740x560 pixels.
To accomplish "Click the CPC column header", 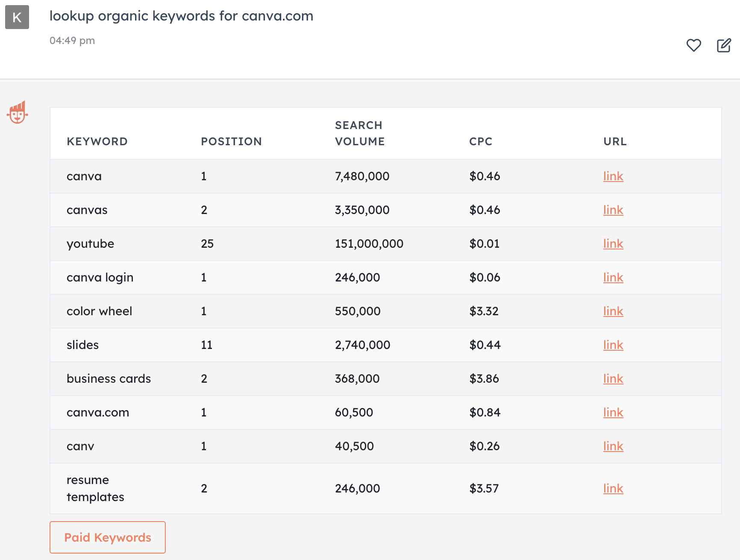I will [x=481, y=141].
